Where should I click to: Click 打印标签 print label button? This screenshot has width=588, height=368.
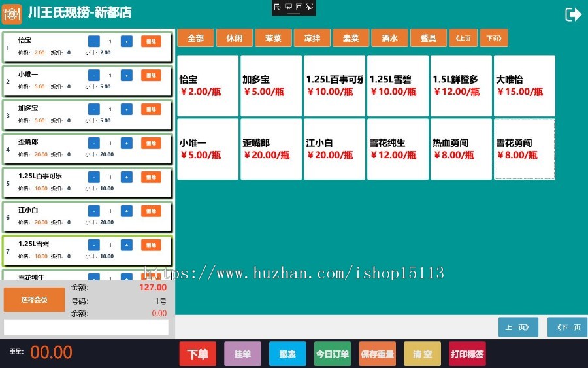[x=467, y=354]
